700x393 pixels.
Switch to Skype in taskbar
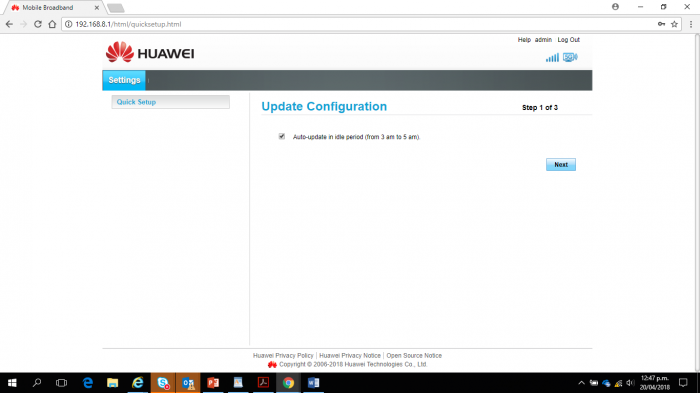point(163,383)
